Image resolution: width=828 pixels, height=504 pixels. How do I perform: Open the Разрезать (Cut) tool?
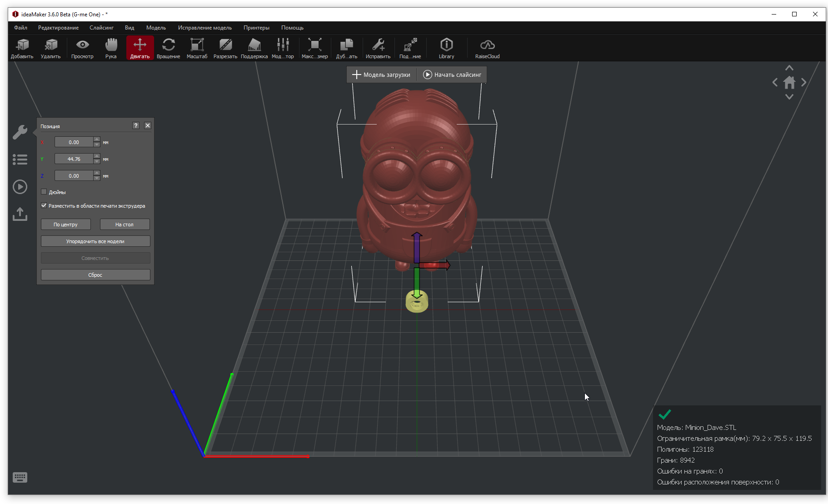(225, 48)
